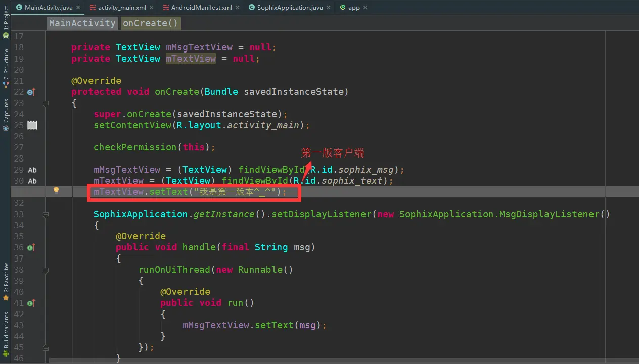This screenshot has height=364, width=639.
Task: Select the AndroidManifest.xml tab
Action: click(201, 8)
